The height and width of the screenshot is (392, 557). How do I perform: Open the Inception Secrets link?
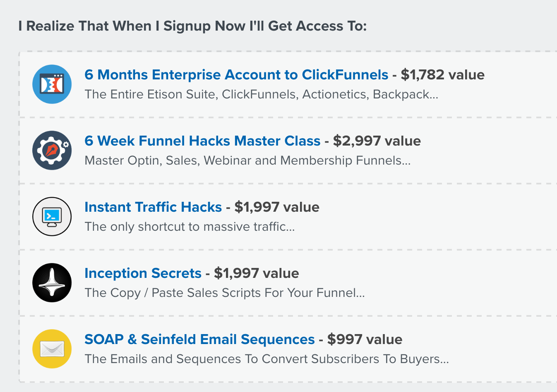click(143, 273)
